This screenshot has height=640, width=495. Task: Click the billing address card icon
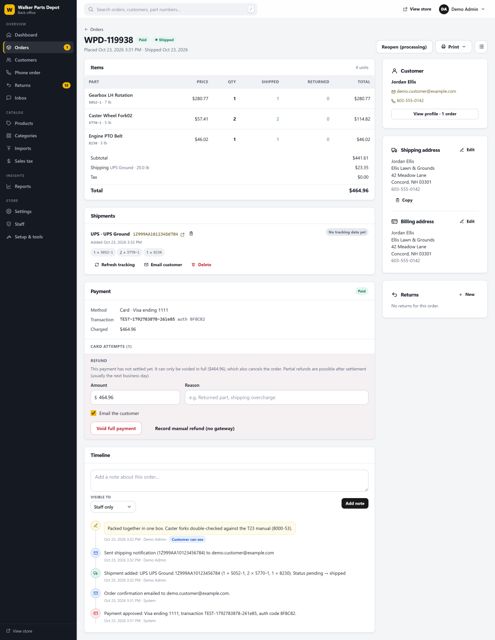click(394, 222)
